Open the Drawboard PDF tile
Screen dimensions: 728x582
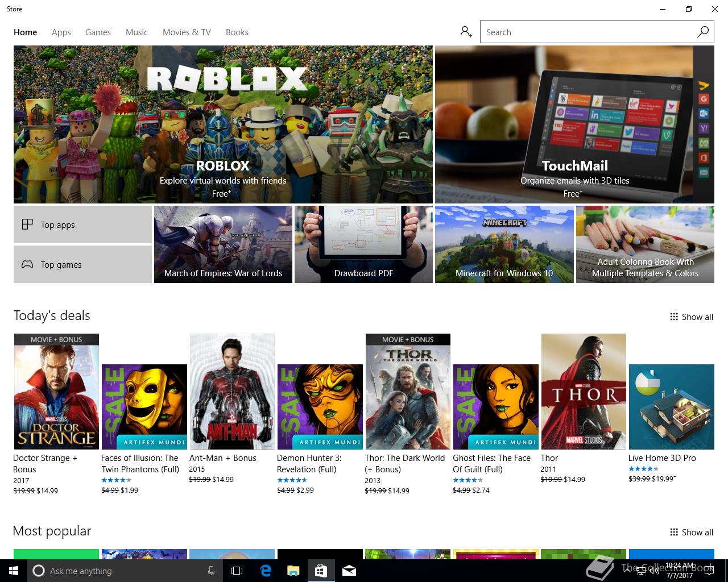click(x=363, y=244)
